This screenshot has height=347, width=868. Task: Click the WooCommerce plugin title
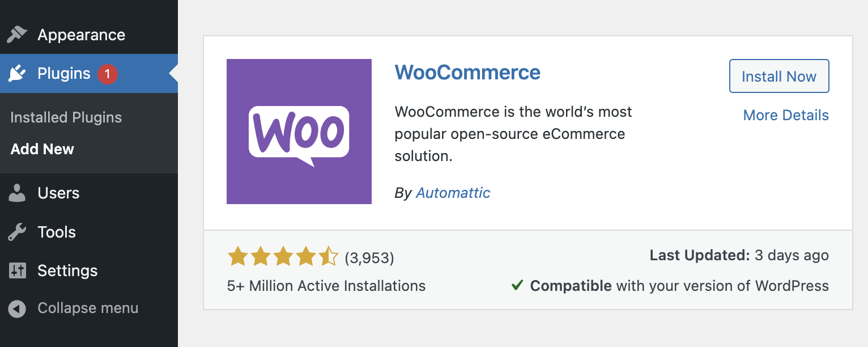(x=467, y=72)
